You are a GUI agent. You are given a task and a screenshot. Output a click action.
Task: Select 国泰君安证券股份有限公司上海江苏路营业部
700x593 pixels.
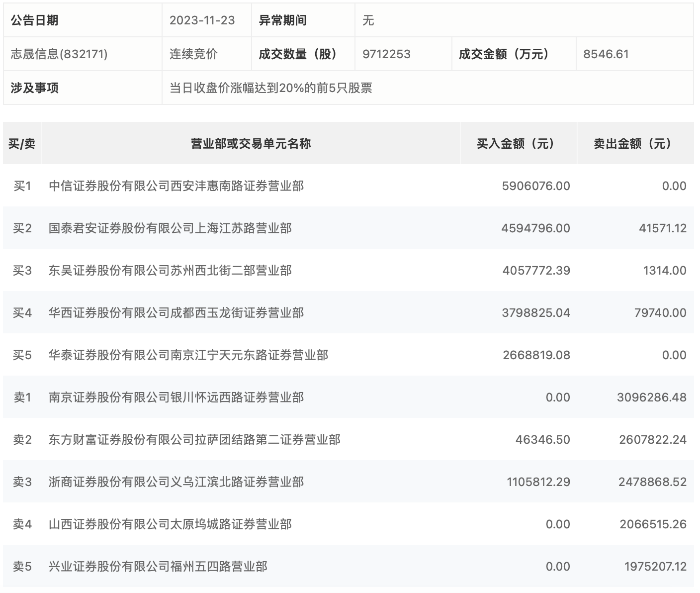(x=171, y=228)
